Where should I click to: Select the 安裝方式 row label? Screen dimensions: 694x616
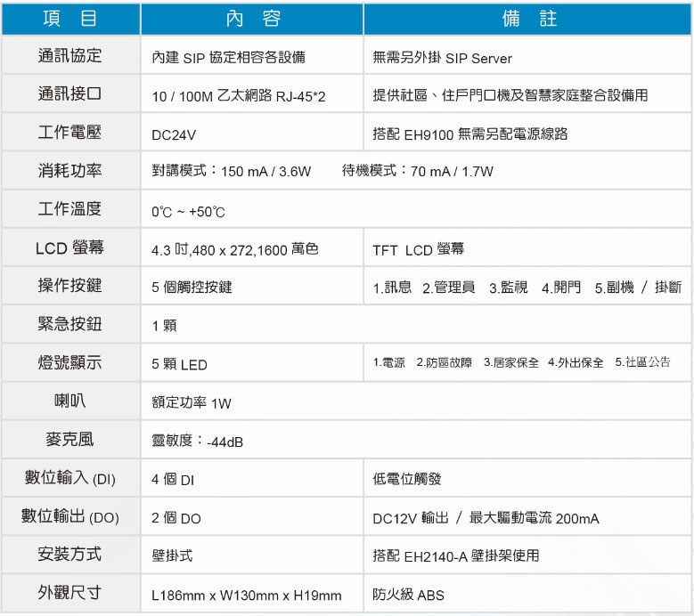(x=69, y=555)
